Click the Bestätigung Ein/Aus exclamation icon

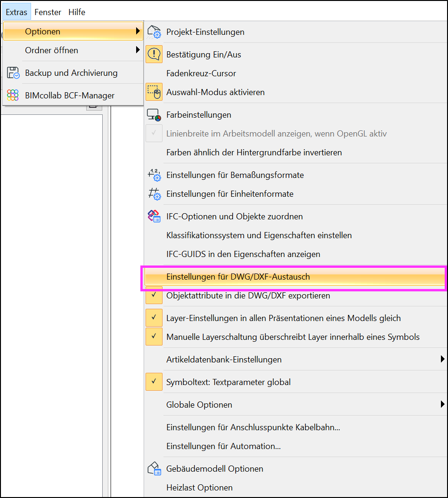154,54
